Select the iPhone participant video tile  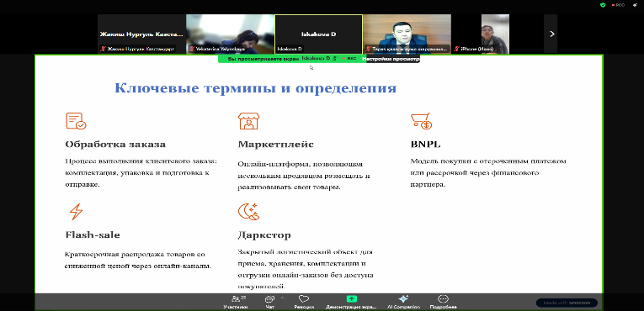495,34
